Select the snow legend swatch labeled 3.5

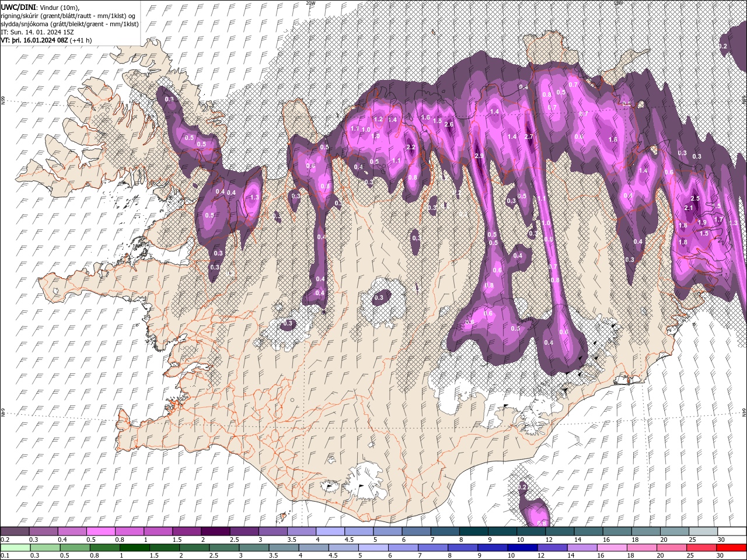[x=302, y=531]
